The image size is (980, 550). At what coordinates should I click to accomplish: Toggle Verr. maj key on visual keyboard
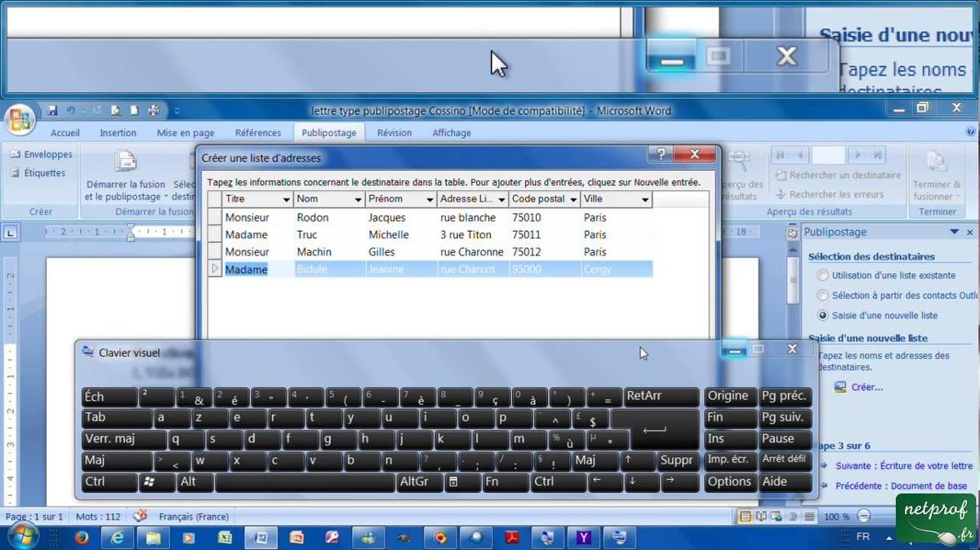[x=123, y=439]
